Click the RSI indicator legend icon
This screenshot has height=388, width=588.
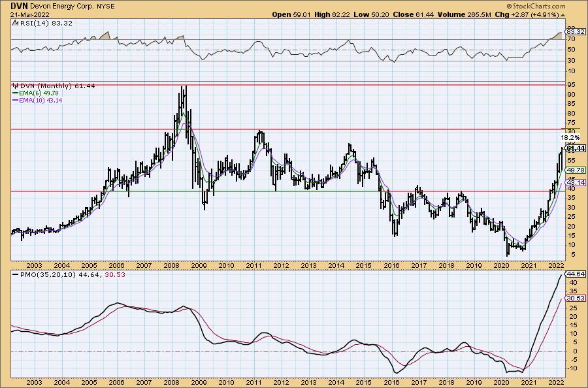(x=14, y=23)
